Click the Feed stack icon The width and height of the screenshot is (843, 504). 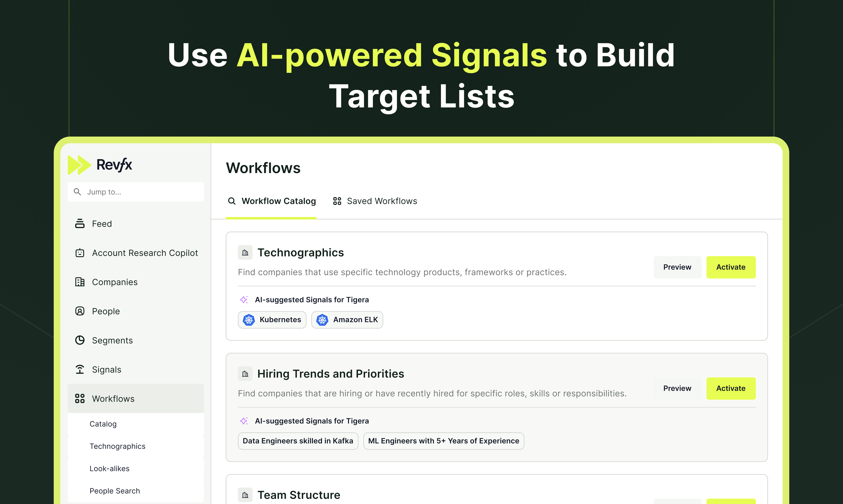[80, 223]
